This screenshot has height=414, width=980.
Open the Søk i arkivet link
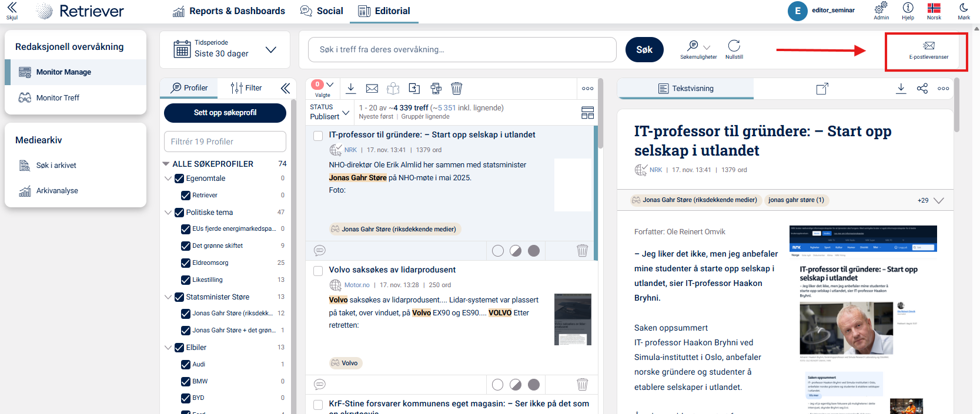pos(56,166)
